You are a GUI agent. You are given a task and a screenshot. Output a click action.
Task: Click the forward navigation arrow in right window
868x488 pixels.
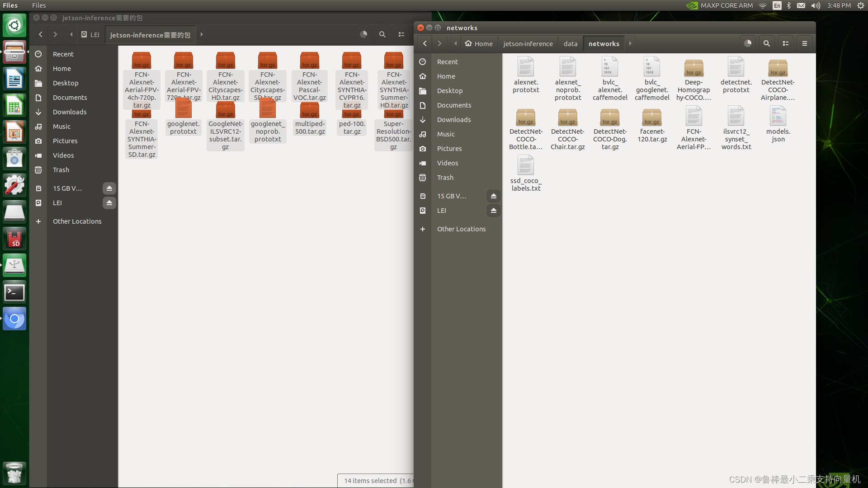pyautogui.click(x=439, y=43)
